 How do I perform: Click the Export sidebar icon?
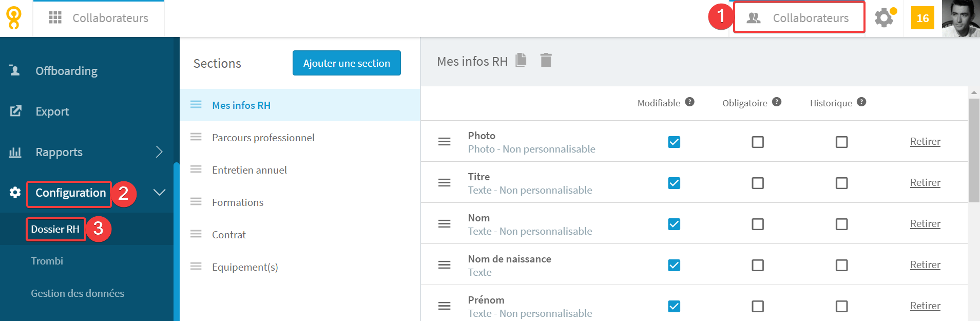click(x=15, y=111)
